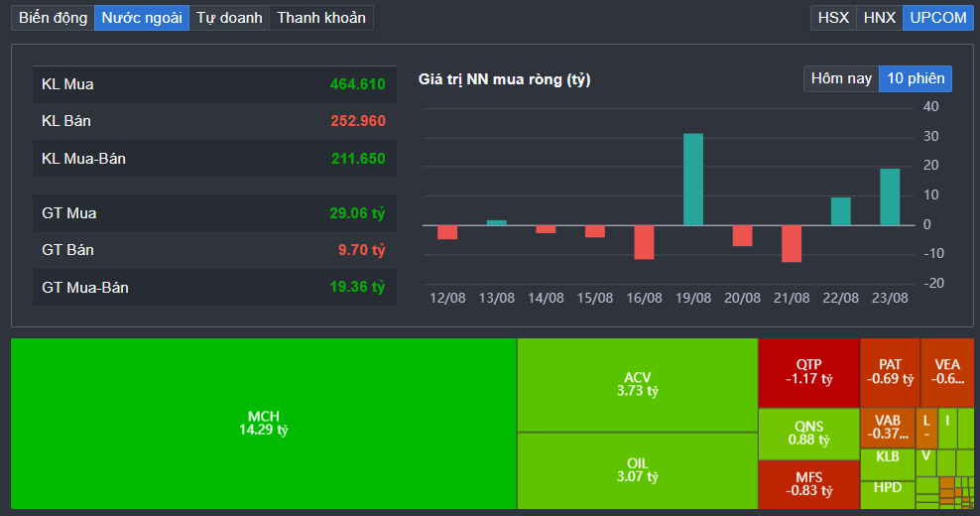The image size is (980, 516).
Task: Select the MFS -0.83 tỷ tile
Action: [808, 484]
